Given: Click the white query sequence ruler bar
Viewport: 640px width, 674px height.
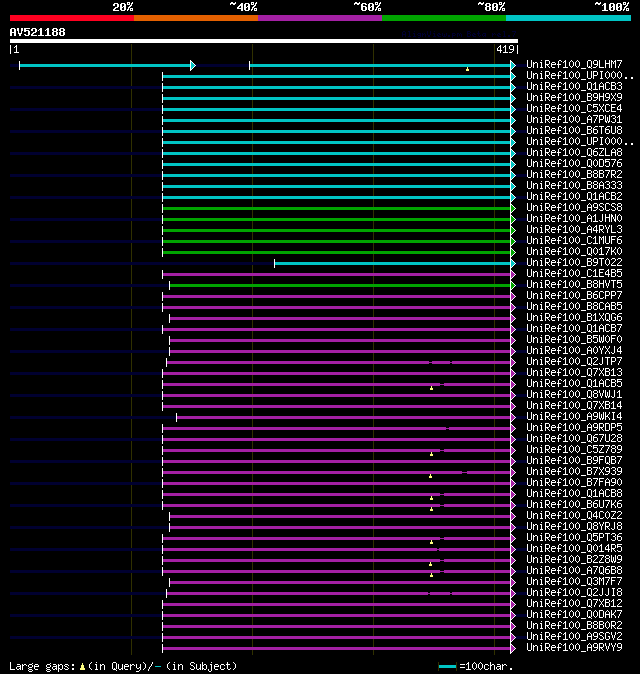Looking at the screenshot, I should pos(264,41).
